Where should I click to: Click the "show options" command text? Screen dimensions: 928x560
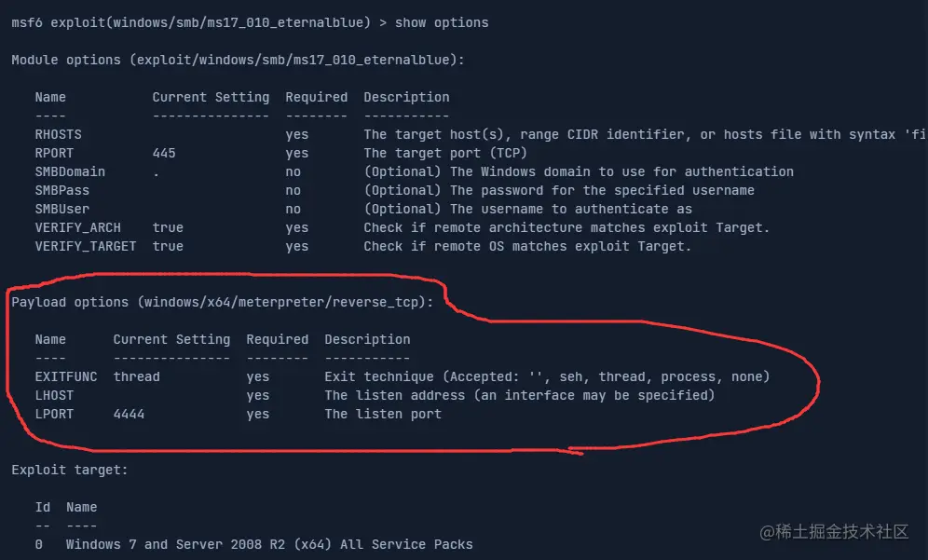coord(441,22)
